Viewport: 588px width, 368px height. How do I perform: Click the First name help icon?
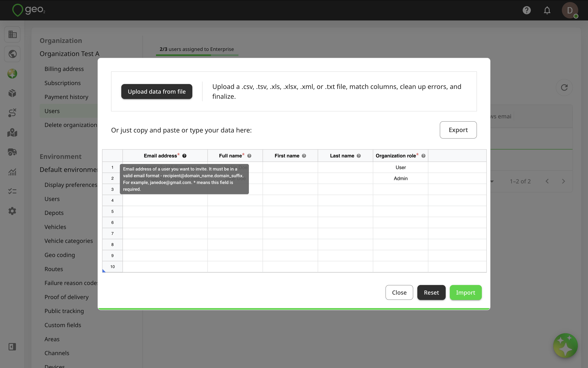click(x=304, y=156)
